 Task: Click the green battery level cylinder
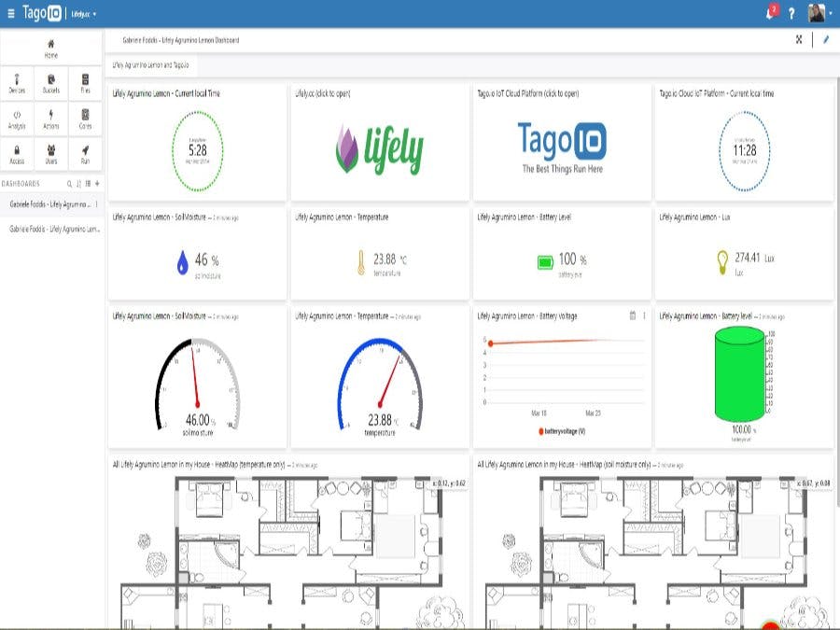tap(740, 375)
